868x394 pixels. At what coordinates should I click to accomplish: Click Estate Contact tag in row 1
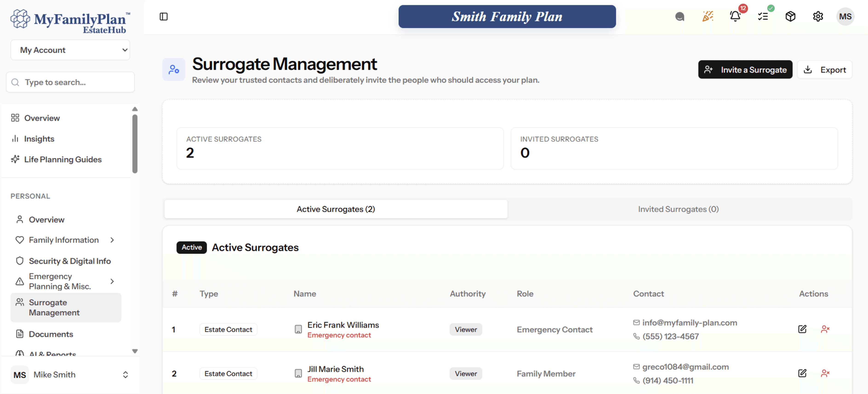(228, 329)
